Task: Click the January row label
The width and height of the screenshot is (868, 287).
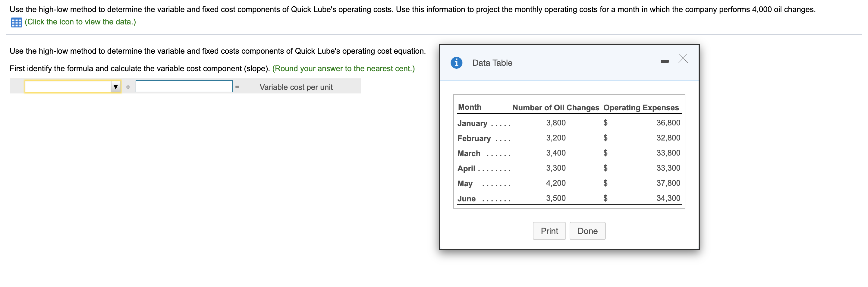Action: [472, 123]
